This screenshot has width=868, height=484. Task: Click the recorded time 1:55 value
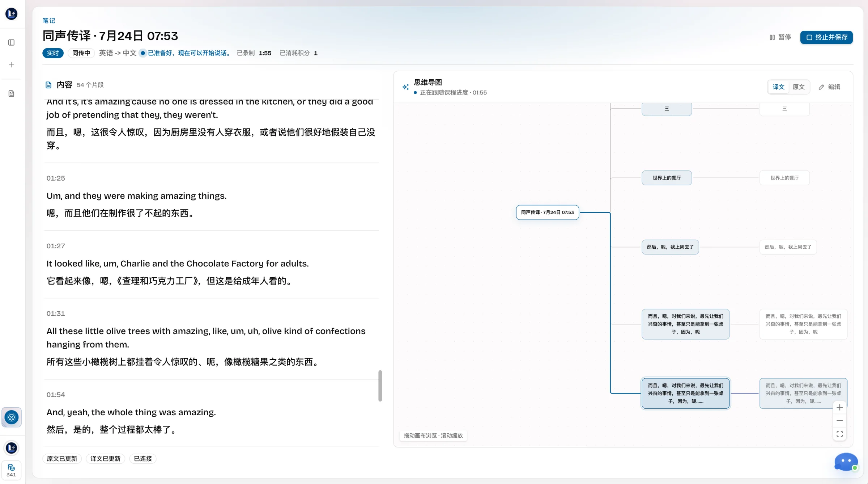(265, 53)
